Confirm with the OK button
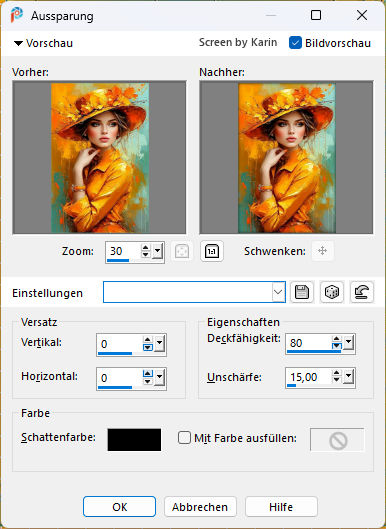This screenshot has width=386, height=529. click(119, 507)
